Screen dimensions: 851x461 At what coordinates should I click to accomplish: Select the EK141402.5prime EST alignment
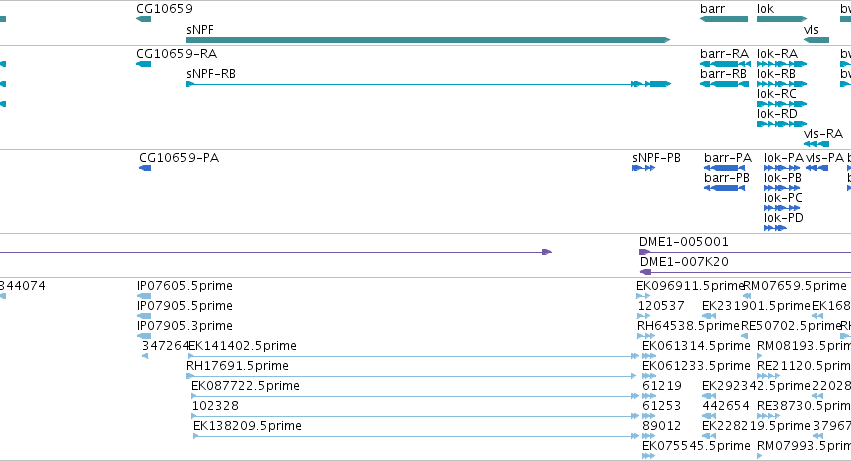pos(413,356)
